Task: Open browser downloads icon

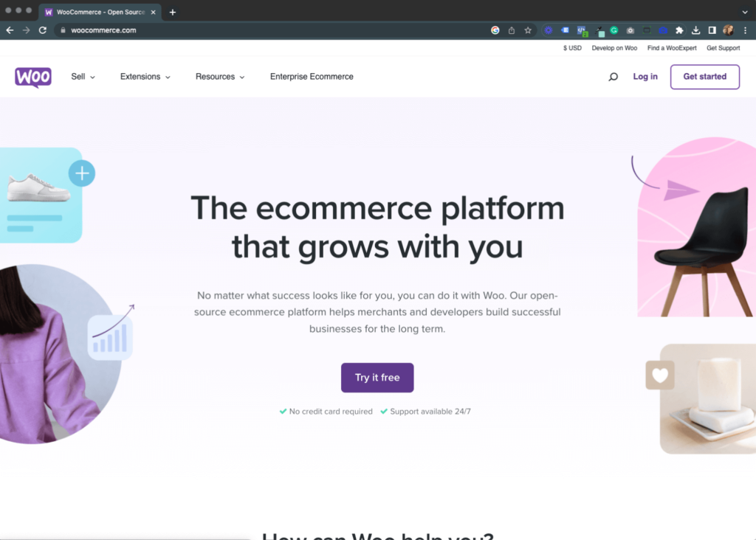Action: 695,30
